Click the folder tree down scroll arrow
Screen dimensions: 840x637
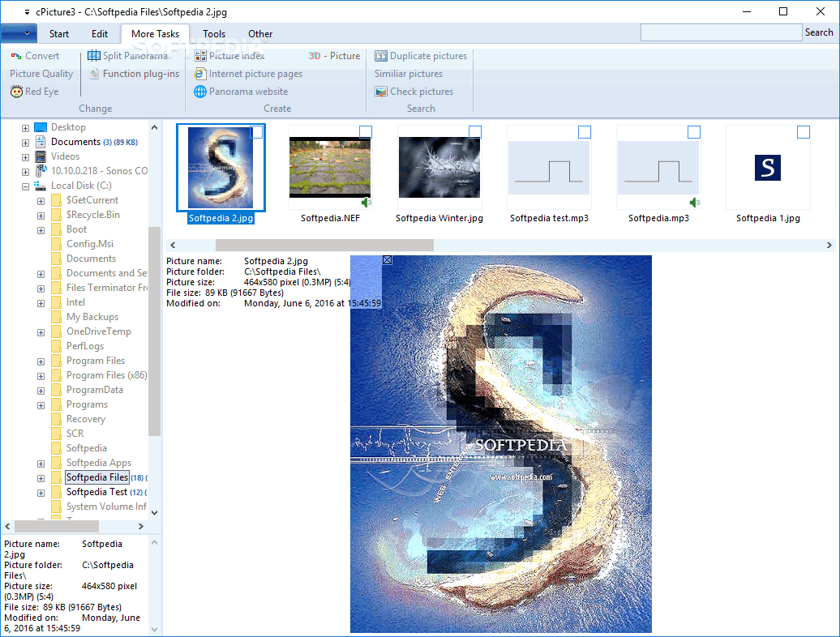tap(154, 513)
